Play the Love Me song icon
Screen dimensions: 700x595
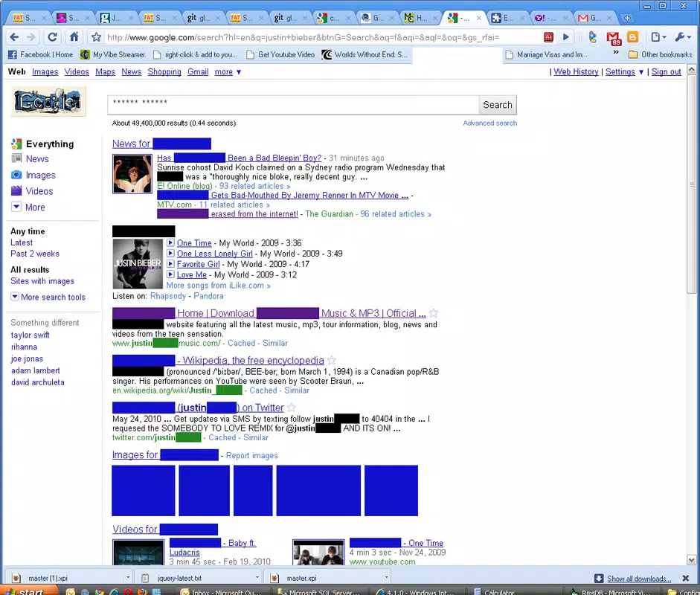[x=170, y=274]
